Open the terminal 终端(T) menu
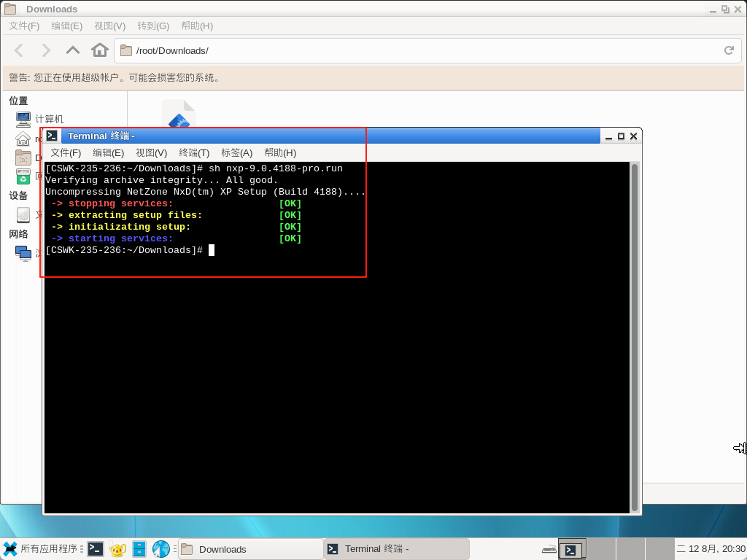747x560 pixels. [194, 153]
